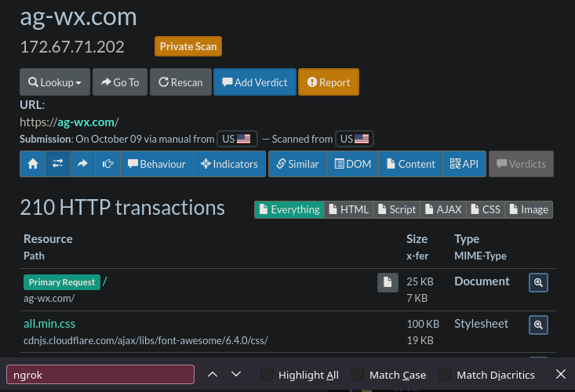The image size is (575, 392).
Task: Select the HTTP transactions arrows icon tab
Action: [x=57, y=164]
